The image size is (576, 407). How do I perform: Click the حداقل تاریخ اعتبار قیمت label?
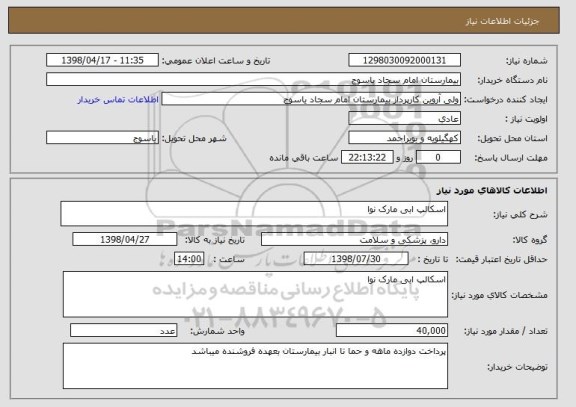click(501, 259)
